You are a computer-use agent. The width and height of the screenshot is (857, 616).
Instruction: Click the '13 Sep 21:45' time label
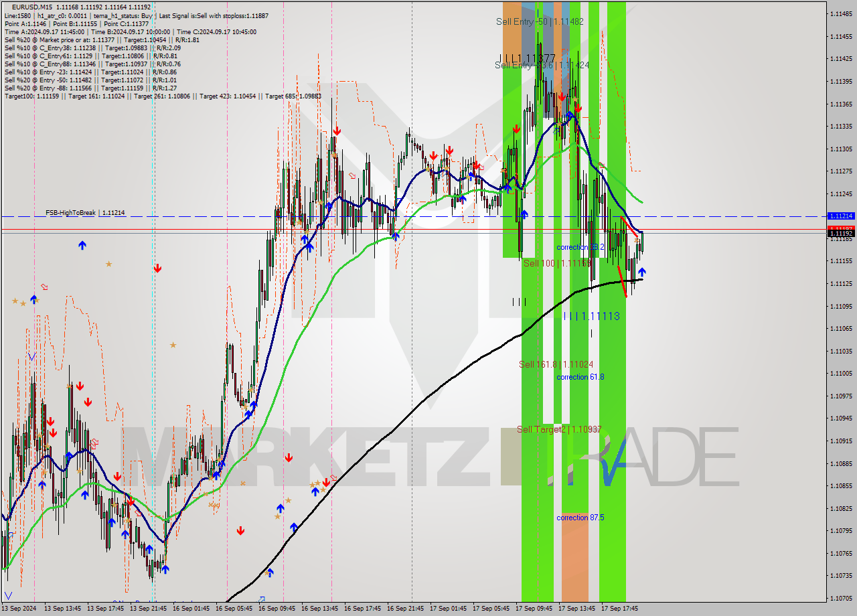tap(148, 609)
